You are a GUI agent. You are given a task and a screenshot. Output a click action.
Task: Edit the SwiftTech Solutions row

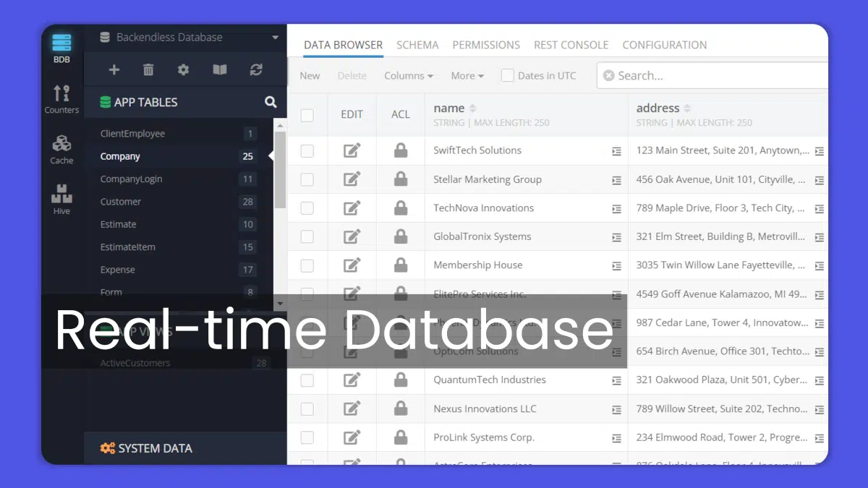352,150
